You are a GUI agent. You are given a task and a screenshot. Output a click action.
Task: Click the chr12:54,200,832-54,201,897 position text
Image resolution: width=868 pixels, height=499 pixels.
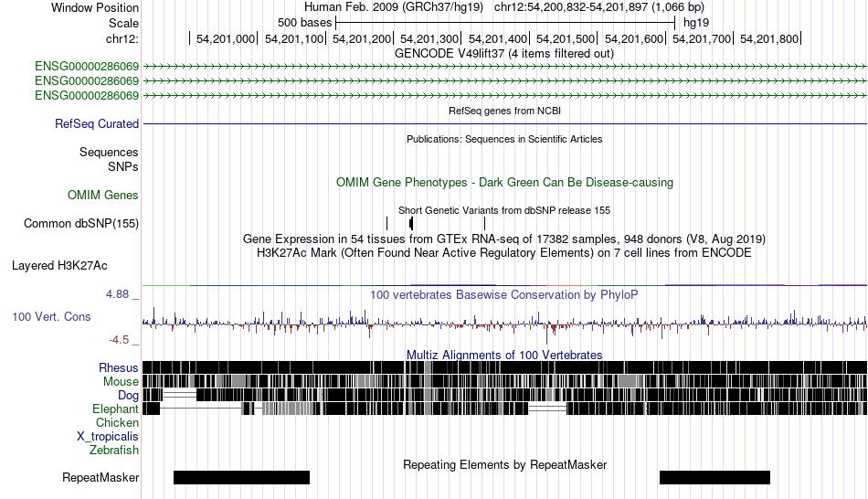[x=599, y=7]
